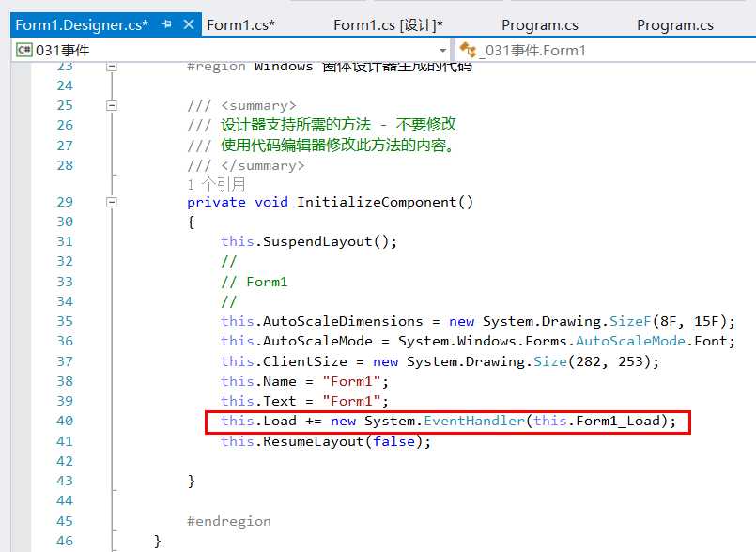Select the last Program.cs tab

[675, 24]
